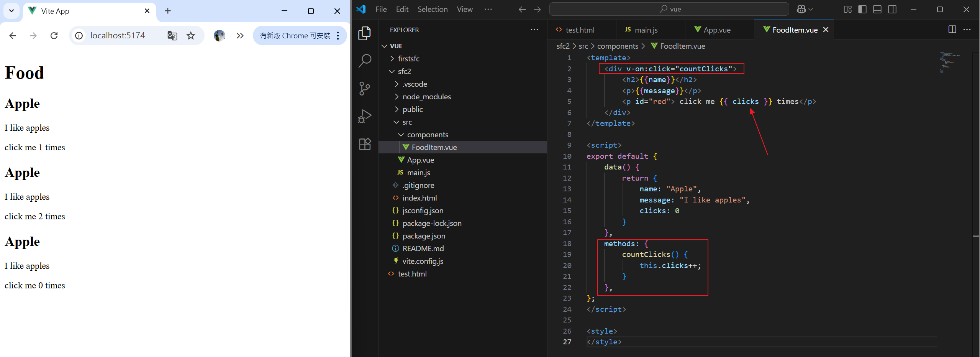Toggle the primary side bar layout
This screenshot has height=357, width=980.
click(x=862, y=9)
